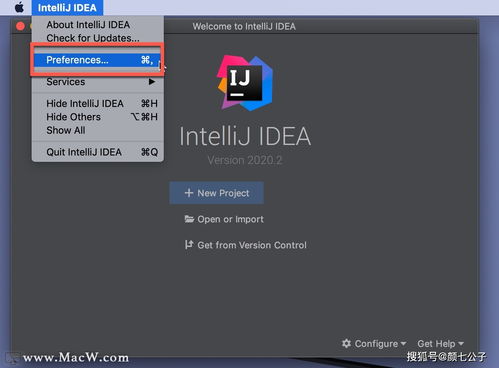The image size is (499, 368).
Task: Click the IntelliJ IDEA logo
Action: pos(245,83)
